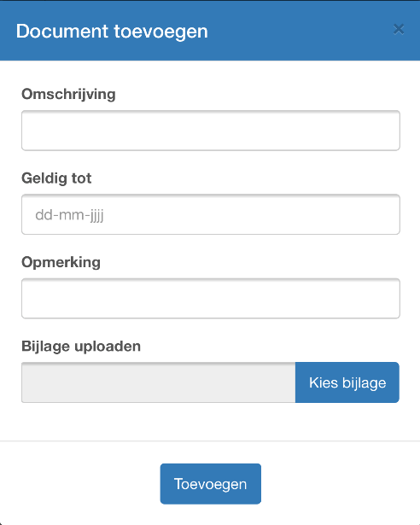The height and width of the screenshot is (525, 420).
Task: Click the empty footer area left of Toevoegen
Action: tap(80, 484)
